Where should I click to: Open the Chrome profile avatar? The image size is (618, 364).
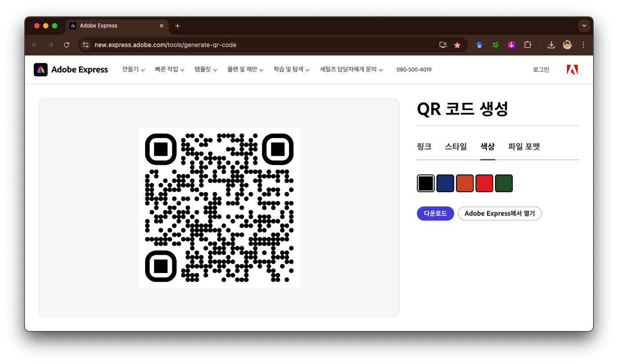[567, 45]
